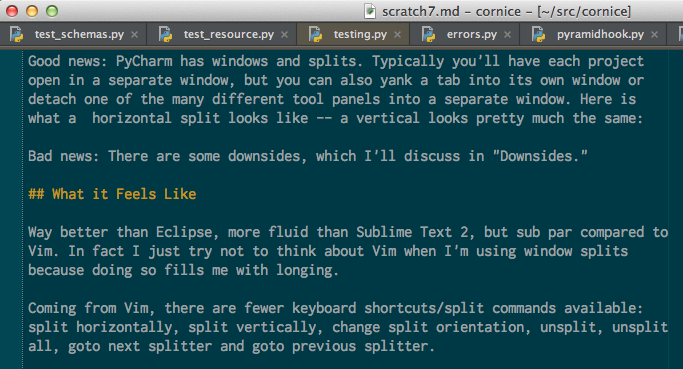683x369 pixels.
Task: Click the Python file icon on testing.py tab
Action: (315, 34)
